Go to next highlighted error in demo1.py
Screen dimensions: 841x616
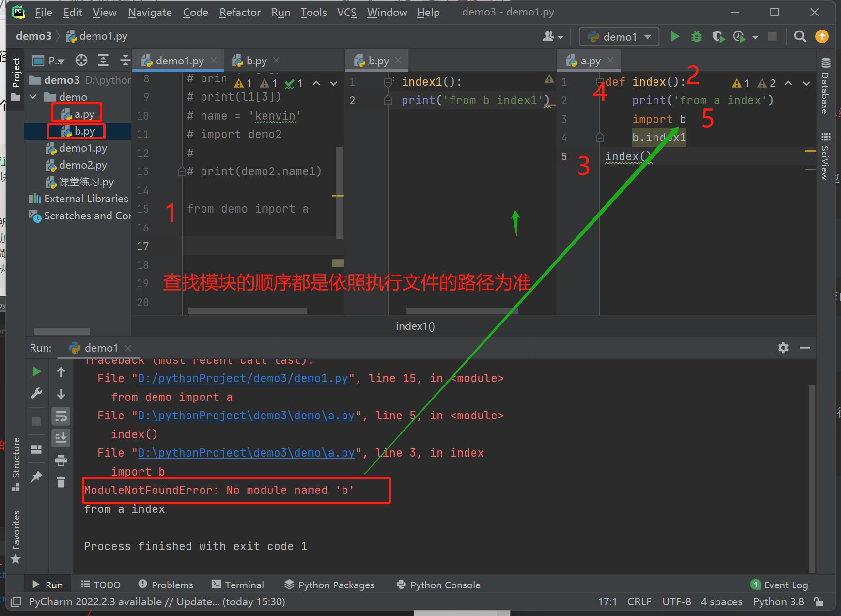tap(334, 83)
